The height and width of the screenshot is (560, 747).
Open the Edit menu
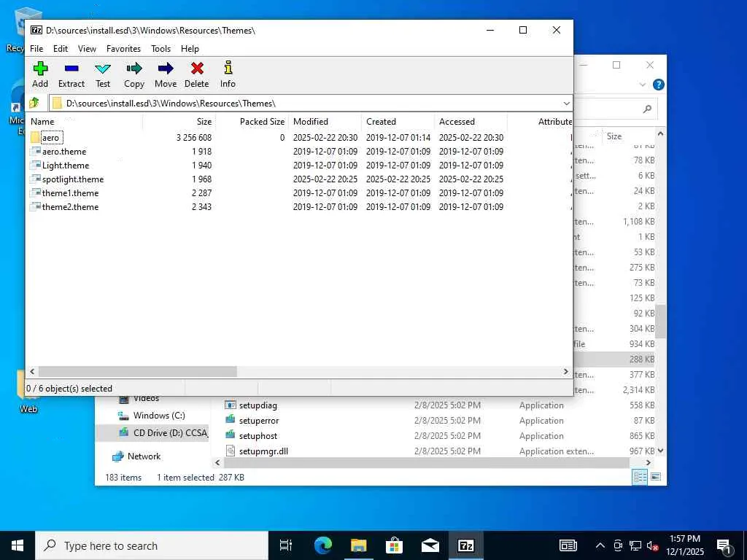61,49
